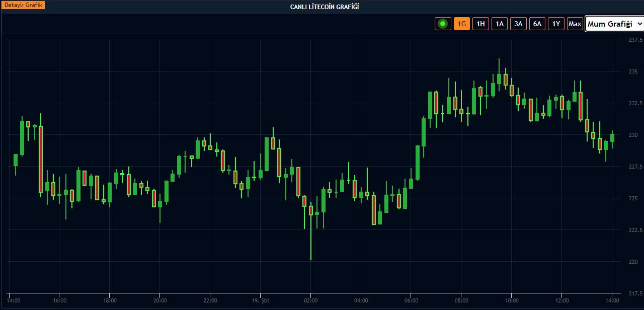
Task: Click the 232.5 price axis label
Action: (636, 103)
